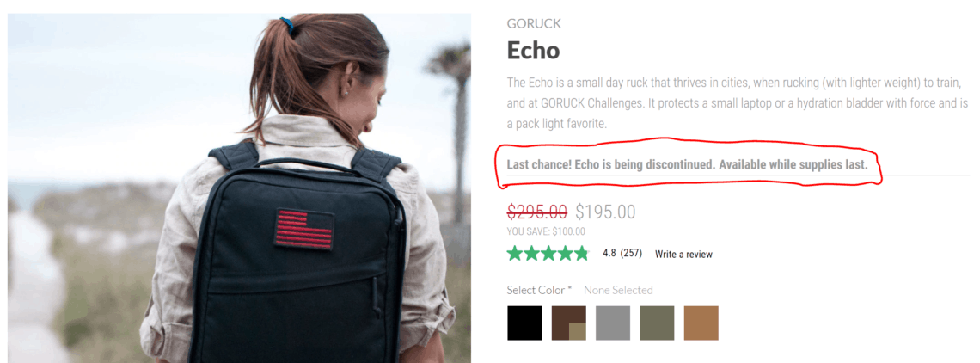Click the Last chance discontinued notice

(687, 165)
